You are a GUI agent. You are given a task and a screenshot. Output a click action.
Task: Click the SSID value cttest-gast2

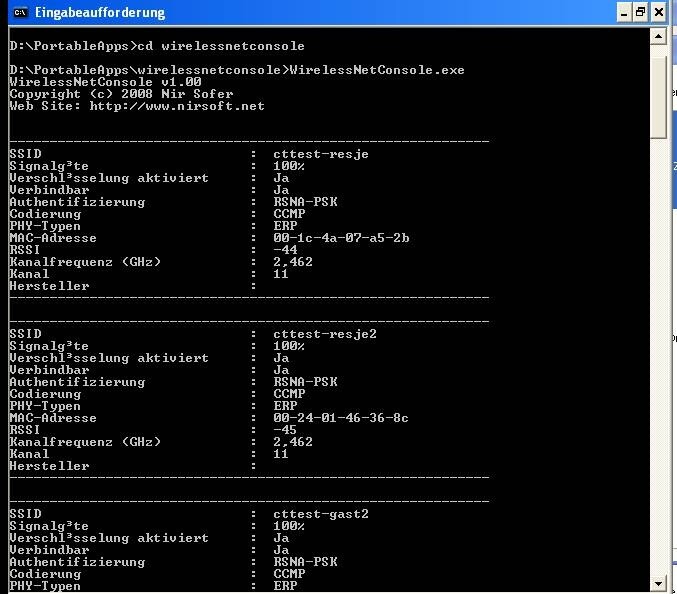coord(321,514)
